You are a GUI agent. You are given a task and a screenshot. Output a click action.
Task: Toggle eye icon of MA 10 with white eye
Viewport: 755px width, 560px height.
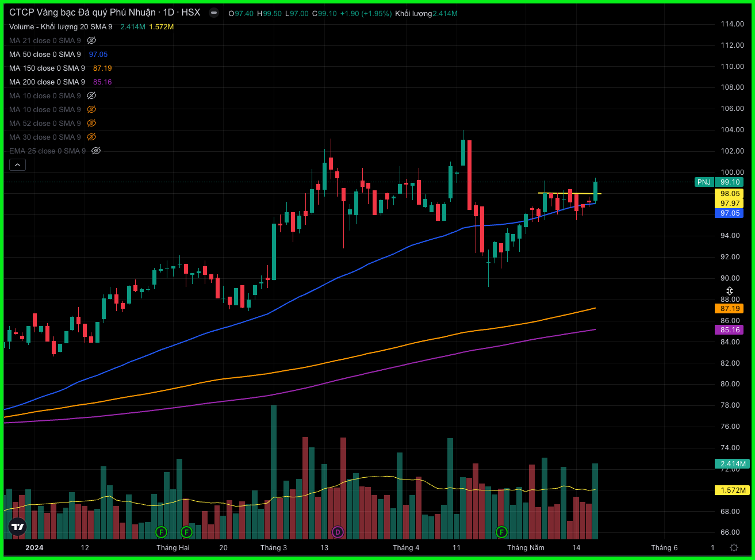tap(91, 96)
